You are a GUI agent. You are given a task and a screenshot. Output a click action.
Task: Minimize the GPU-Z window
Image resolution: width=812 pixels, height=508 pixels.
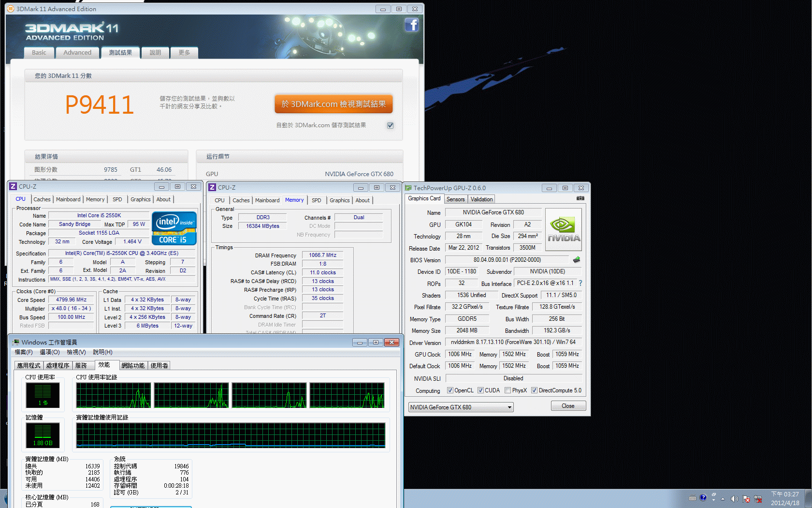(x=549, y=188)
